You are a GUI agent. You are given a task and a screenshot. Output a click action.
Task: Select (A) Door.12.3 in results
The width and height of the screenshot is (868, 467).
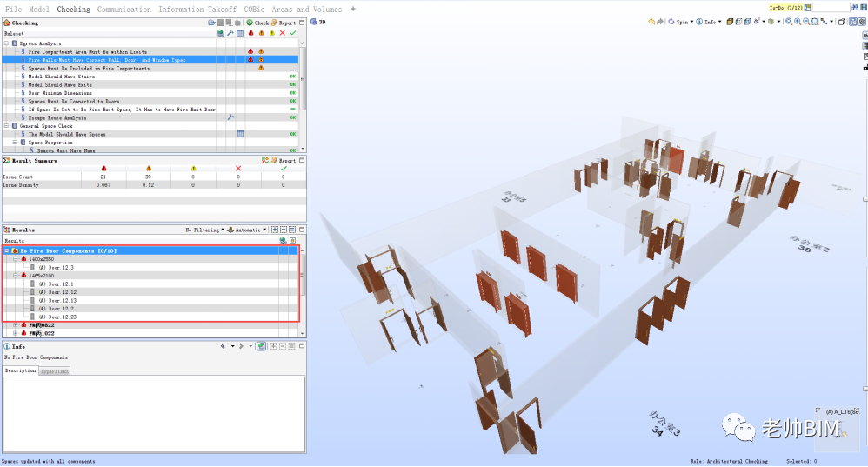(56, 267)
